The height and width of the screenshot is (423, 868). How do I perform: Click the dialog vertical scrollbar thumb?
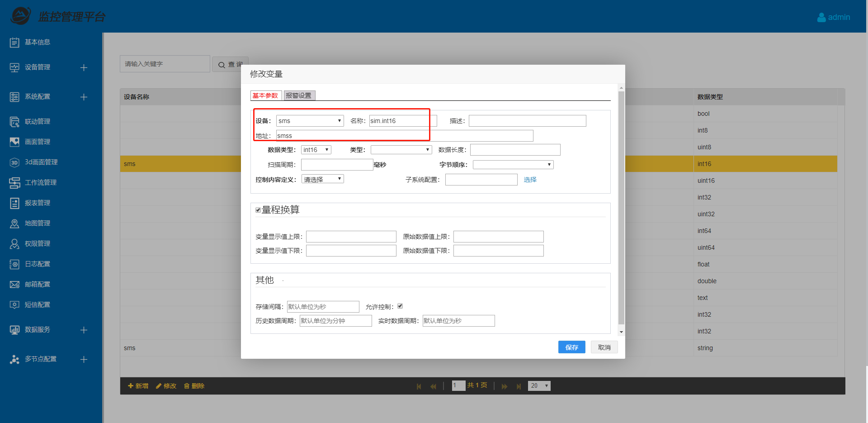point(621,207)
